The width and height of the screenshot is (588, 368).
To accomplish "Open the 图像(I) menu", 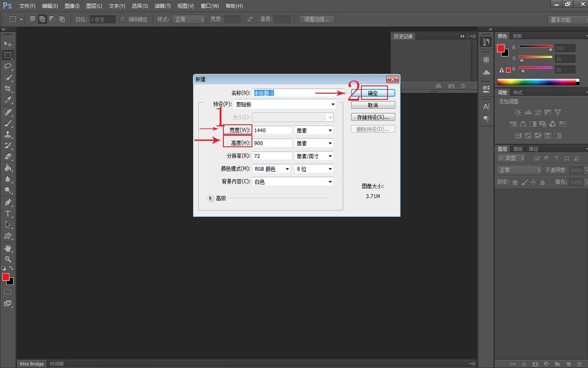I will pos(72,6).
